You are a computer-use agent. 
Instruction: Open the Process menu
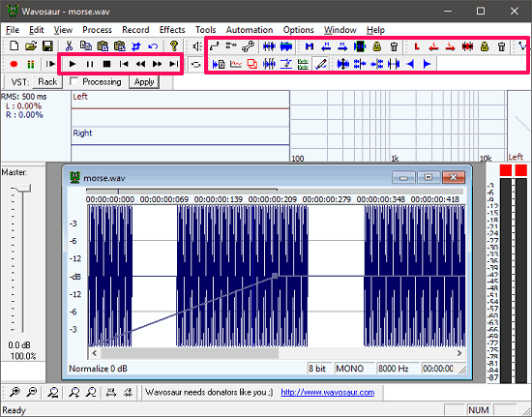[x=97, y=30]
